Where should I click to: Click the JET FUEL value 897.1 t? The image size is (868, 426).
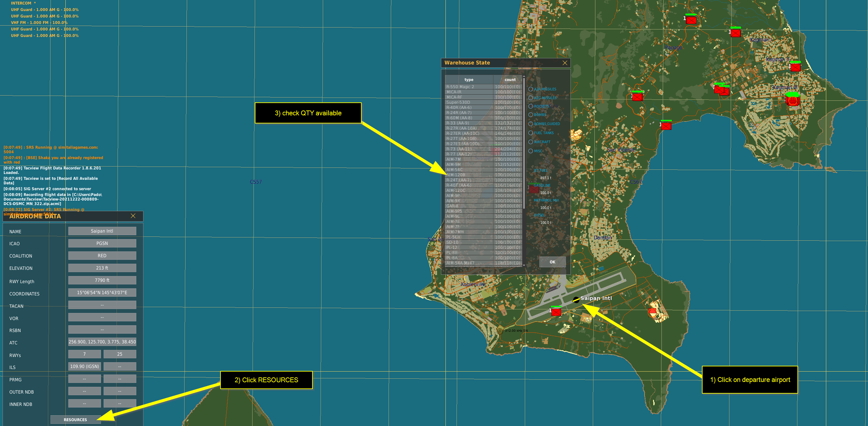click(546, 178)
